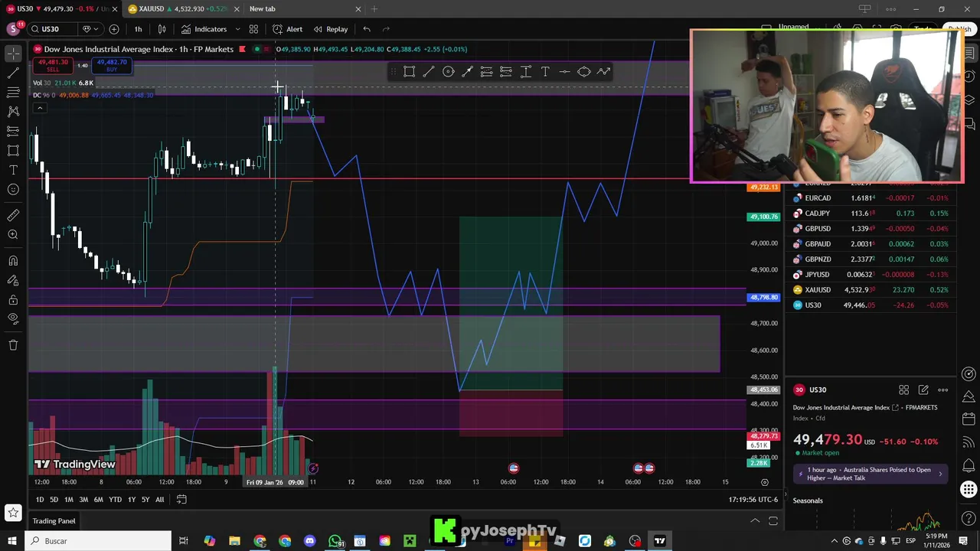Open the geometric shapes tools

[13, 150]
